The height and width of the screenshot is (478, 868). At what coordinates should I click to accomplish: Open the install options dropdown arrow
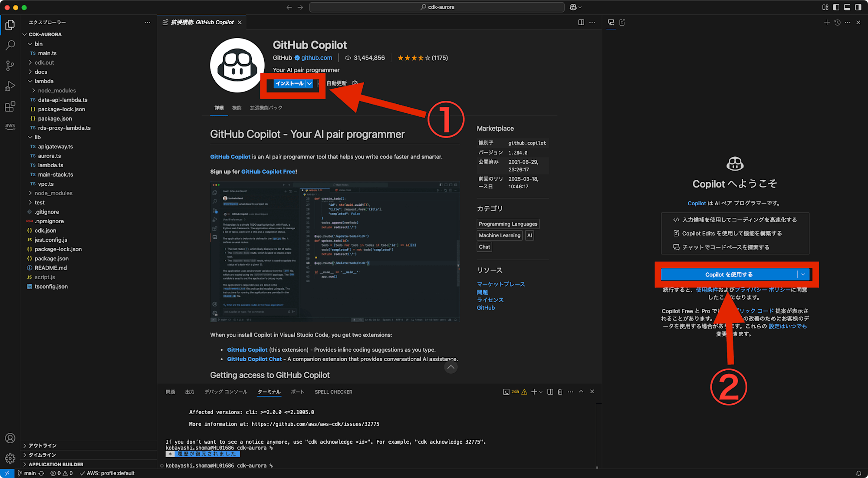(x=309, y=84)
